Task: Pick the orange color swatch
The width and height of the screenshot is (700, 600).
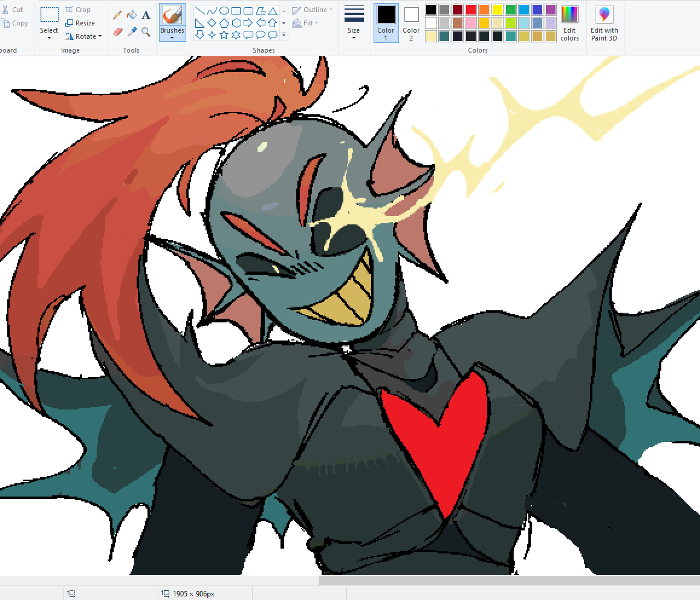Action: [x=484, y=10]
